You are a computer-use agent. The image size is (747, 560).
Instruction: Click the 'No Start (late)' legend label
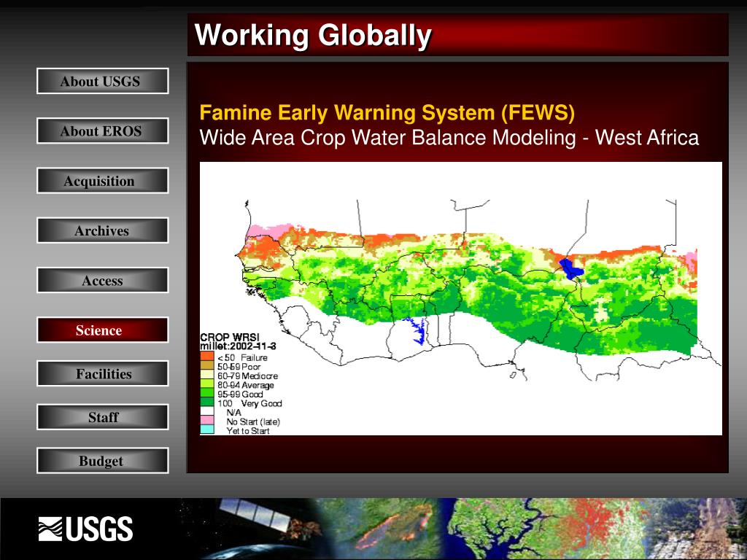(x=253, y=421)
